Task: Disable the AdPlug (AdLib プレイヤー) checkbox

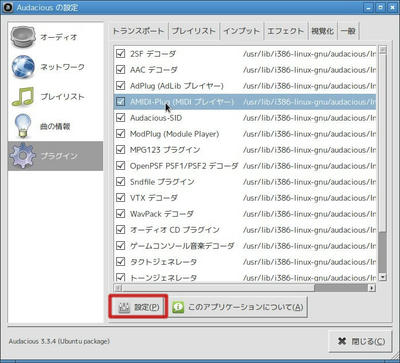Action: click(x=120, y=86)
